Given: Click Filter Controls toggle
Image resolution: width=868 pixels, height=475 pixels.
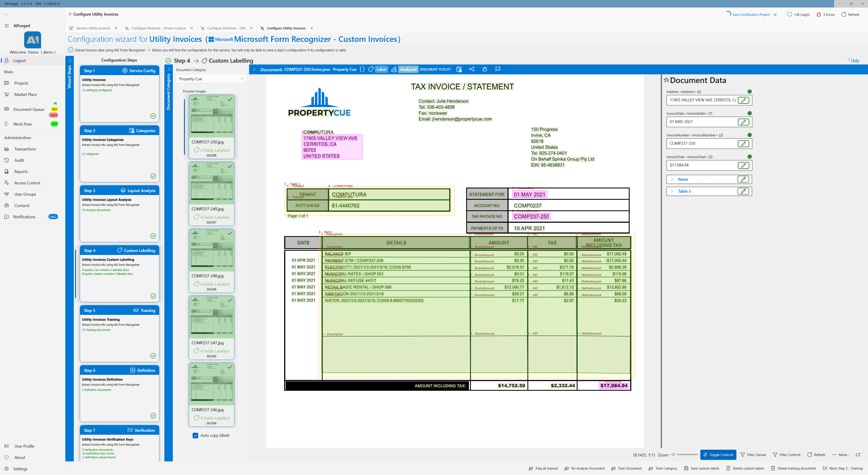Looking at the screenshot, I should pos(786,454).
